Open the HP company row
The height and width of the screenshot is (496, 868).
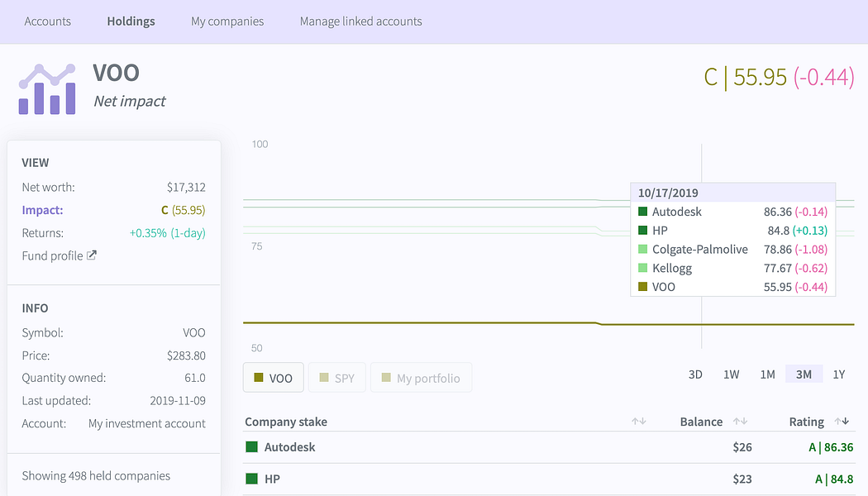(x=549, y=479)
